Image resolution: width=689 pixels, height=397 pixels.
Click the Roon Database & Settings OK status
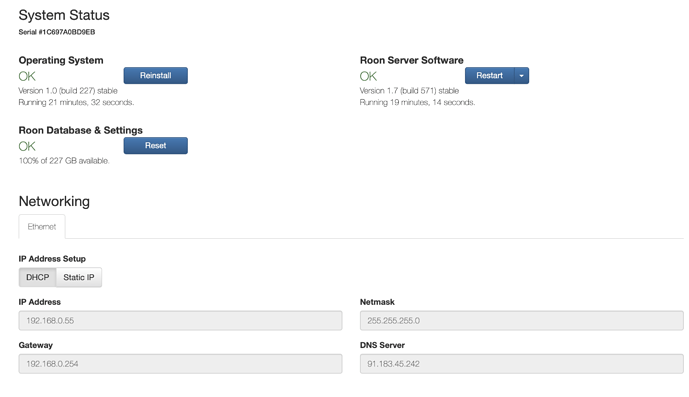point(27,146)
